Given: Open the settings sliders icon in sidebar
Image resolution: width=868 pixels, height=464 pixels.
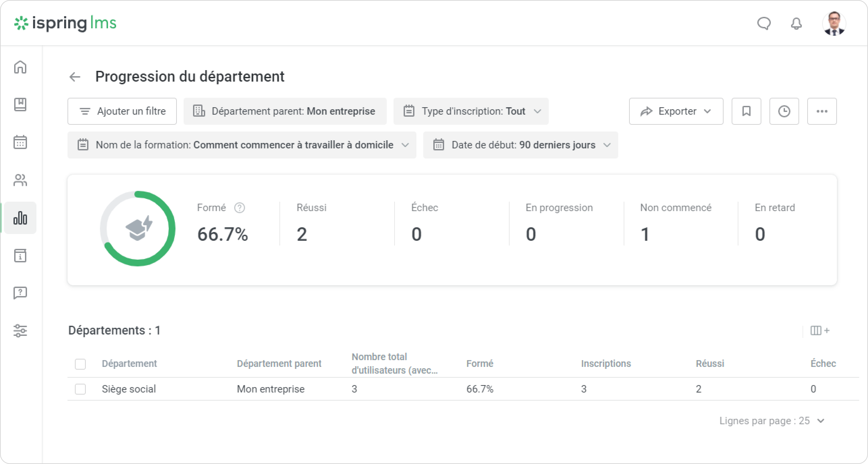Looking at the screenshot, I should (x=20, y=330).
